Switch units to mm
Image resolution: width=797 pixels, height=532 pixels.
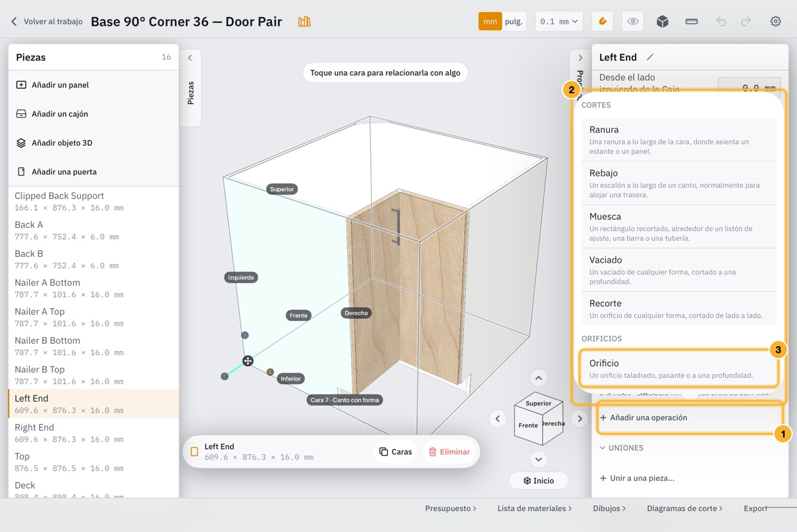(x=490, y=22)
